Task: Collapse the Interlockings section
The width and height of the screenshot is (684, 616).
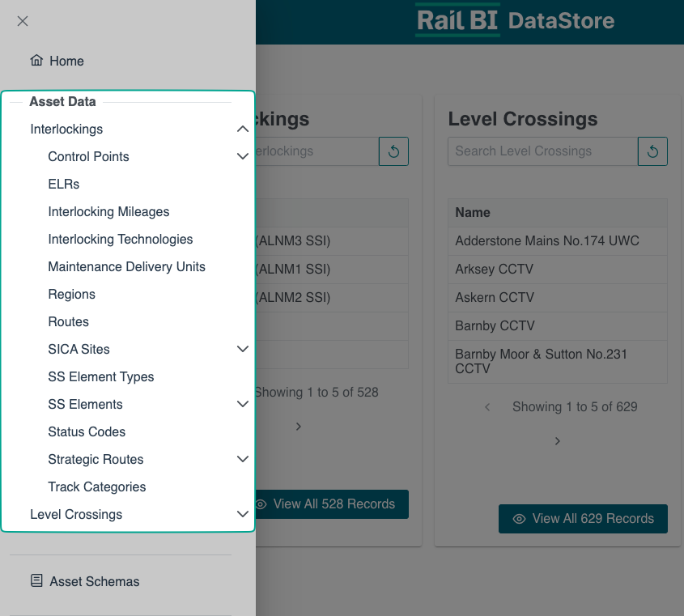Action: pos(242,130)
